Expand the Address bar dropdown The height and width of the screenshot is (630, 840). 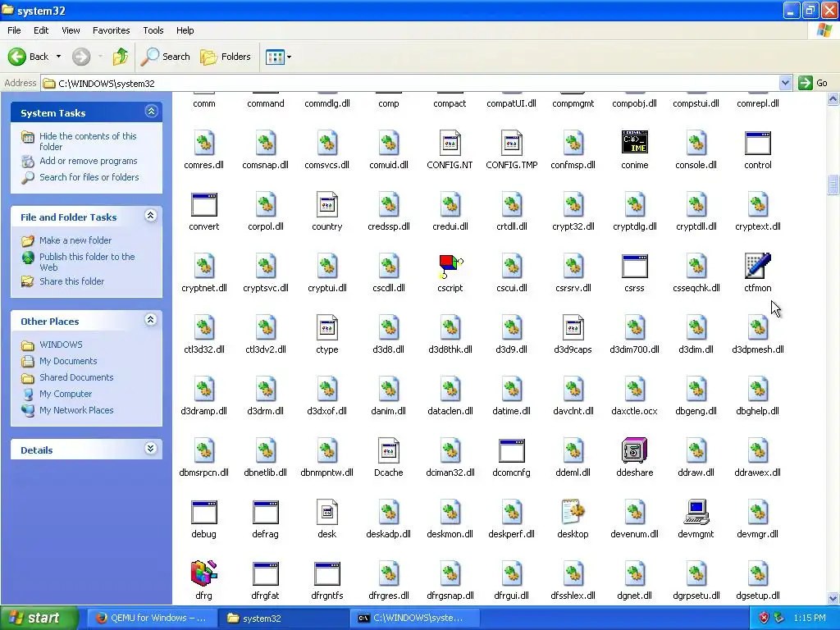click(x=785, y=83)
